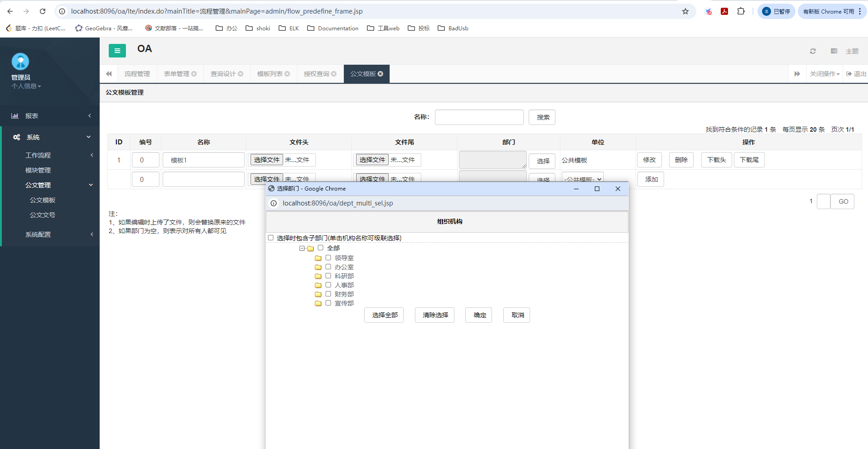Image resolution: width=868 pixels, height=449 pixels.
Task: Switch to the 模板列表 tab
Action: tap(270, 74)
